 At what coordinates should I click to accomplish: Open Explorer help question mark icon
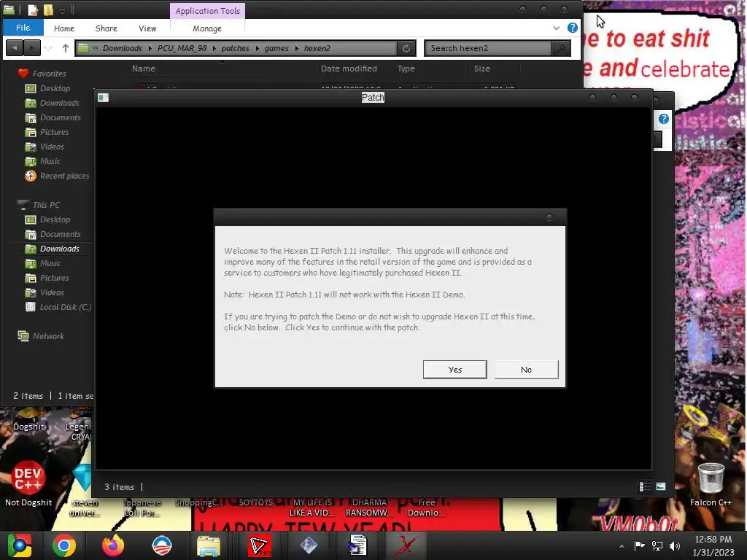(572, 28)
